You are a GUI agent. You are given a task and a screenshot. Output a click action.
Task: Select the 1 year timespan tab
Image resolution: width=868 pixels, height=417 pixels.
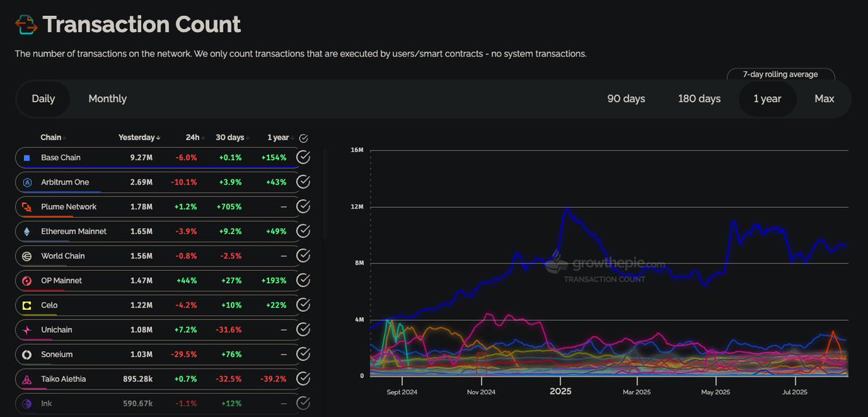[x=767, y=99]
